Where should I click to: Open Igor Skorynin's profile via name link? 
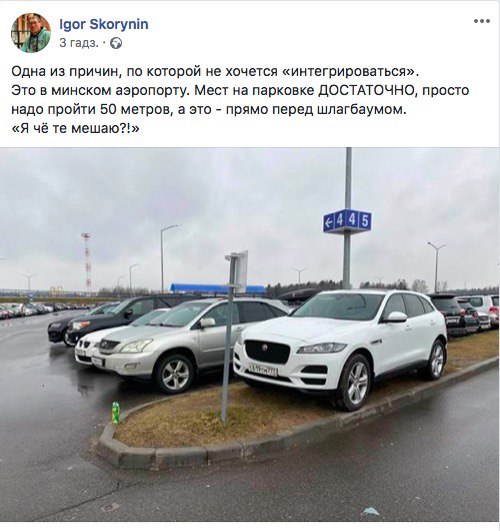[104, 24]
